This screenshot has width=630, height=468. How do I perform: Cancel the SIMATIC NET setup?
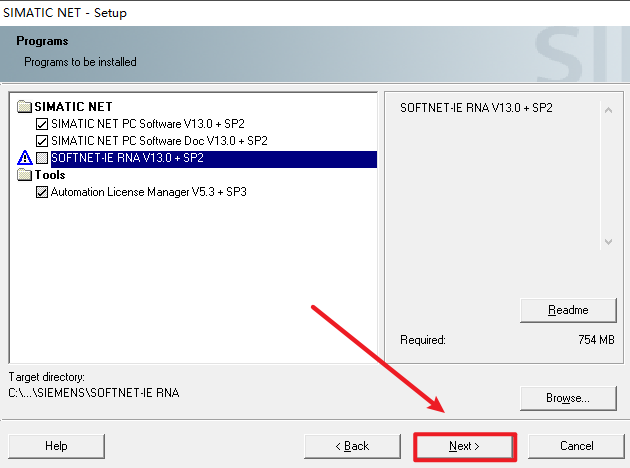click(x=577, y=446)
